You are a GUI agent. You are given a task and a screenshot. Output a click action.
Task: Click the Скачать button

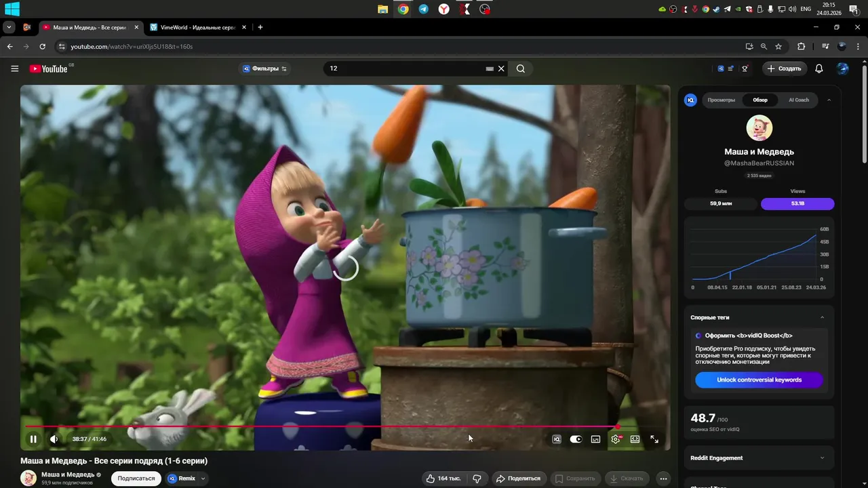point(627,479)
